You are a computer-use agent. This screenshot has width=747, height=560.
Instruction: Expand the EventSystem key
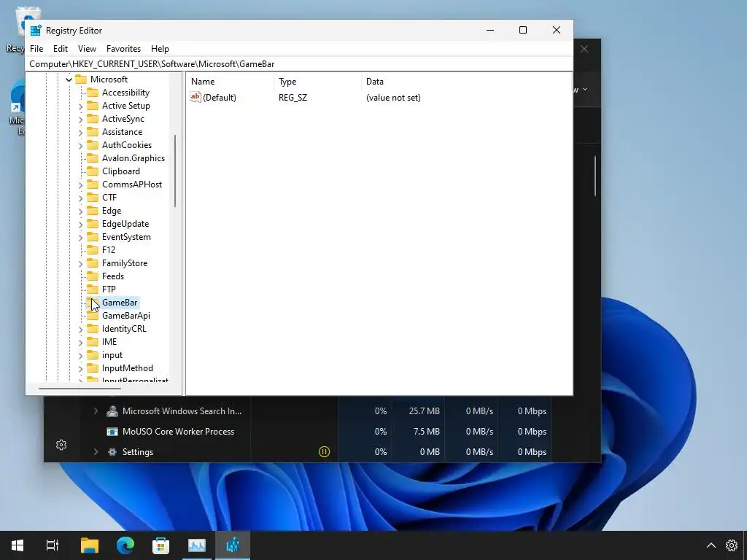80,237
